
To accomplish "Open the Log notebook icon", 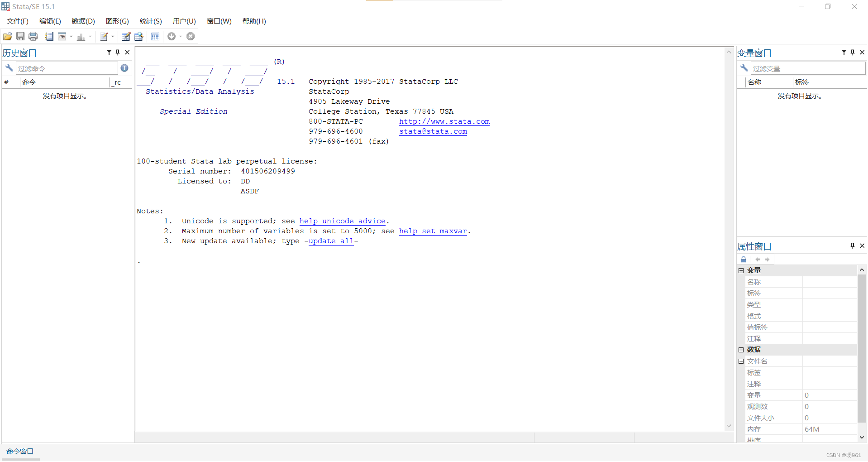I will click(49, 37).
